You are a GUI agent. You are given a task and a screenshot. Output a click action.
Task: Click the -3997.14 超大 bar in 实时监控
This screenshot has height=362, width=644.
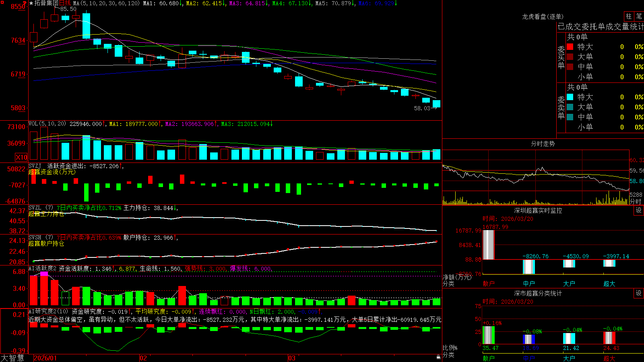click(609, 263)
